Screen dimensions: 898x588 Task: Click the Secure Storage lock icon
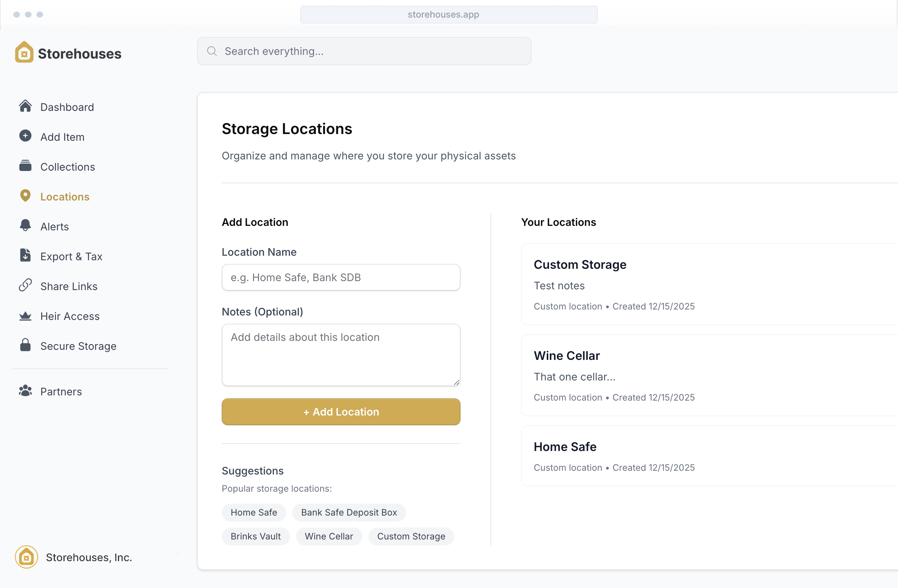pyautogui.click(x=25, y=345)
